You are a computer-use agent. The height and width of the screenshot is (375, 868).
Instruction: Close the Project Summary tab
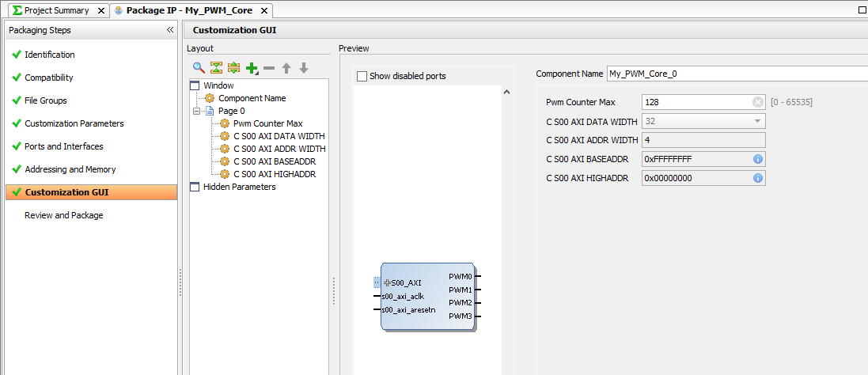100,10
